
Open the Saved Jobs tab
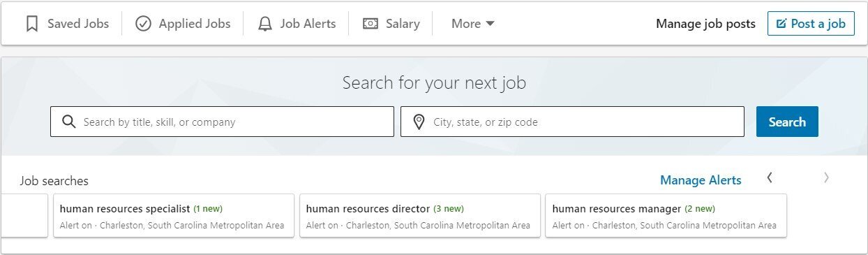(x=68, y=24)
